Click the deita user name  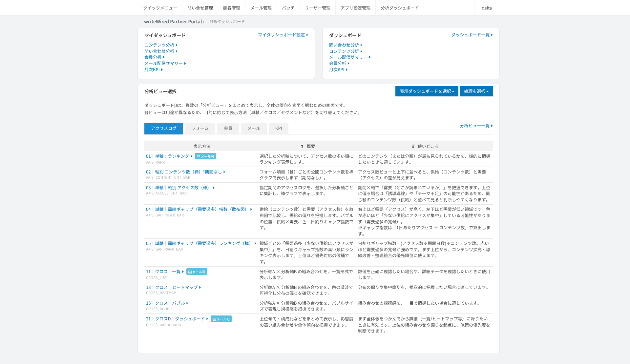point(487,8)
